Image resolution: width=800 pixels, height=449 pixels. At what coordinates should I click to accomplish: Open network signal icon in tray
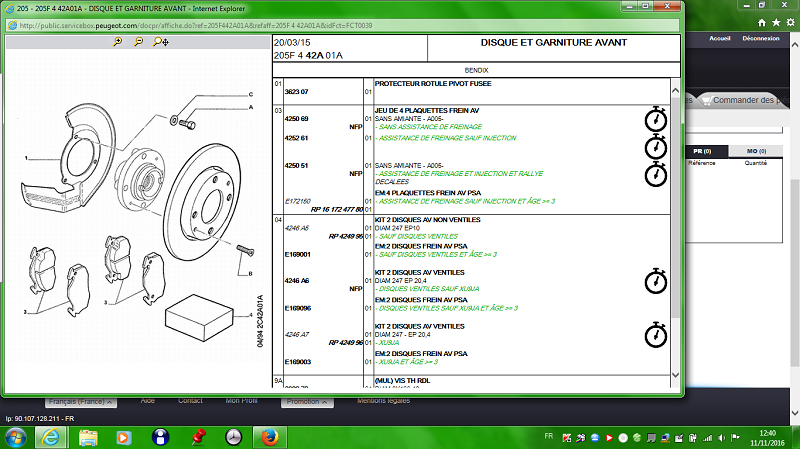pyautogui.click(x=708, y=438)
